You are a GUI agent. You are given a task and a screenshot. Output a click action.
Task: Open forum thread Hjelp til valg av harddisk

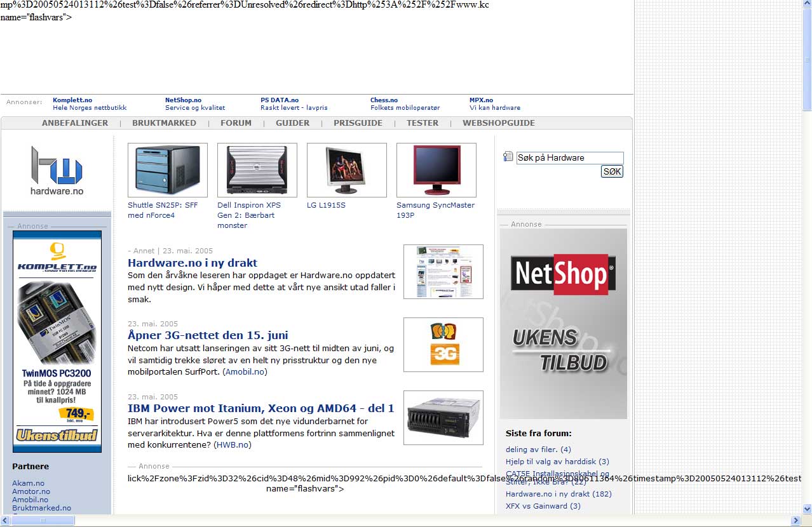point(557,462)
